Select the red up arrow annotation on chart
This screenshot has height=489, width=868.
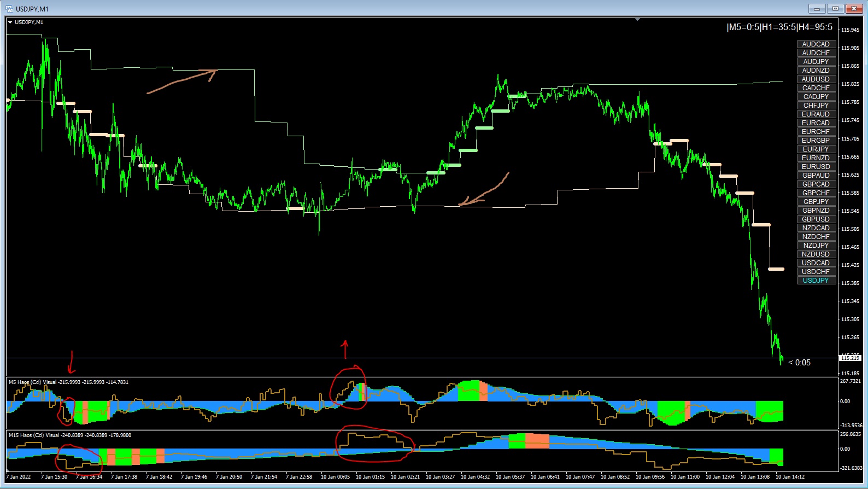pos(345,349)
